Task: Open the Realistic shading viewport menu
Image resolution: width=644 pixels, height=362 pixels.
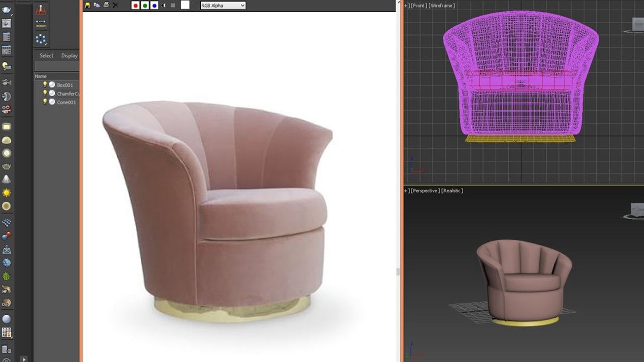Action: coord(452,191)
